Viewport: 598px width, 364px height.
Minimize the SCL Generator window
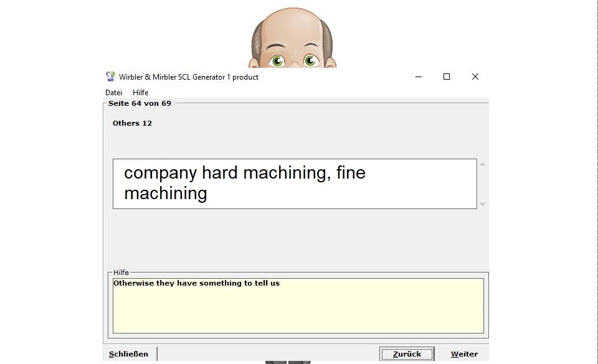[418, 77]
